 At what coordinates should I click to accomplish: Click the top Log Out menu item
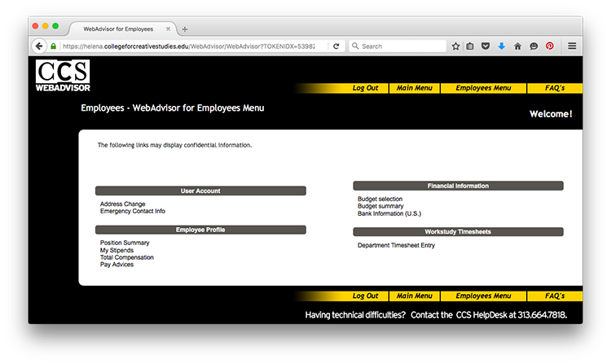365,88
